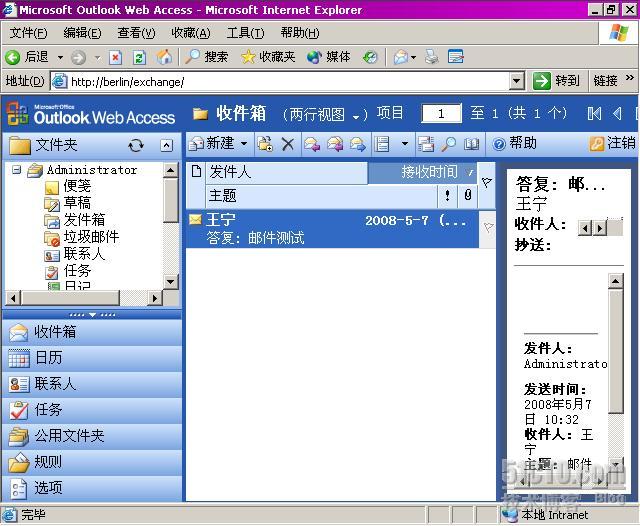The height and width of the screenshot is (526, 640).
Task: Open the 工具(T) menu
Action: tap(245, 33)
